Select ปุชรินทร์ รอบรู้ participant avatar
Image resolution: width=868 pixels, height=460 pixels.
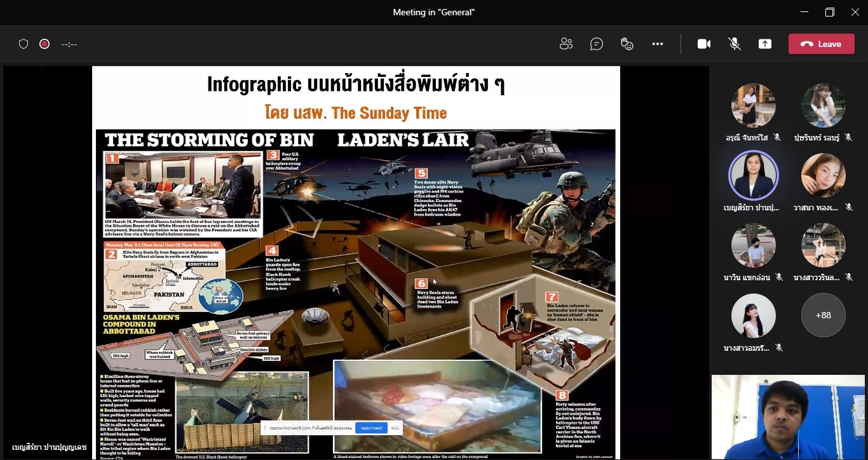point(824,105)
